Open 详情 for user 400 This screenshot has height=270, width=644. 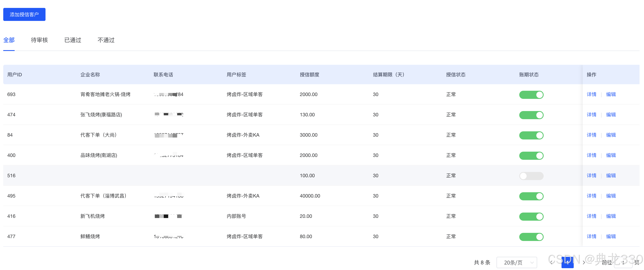coord(591,155)
